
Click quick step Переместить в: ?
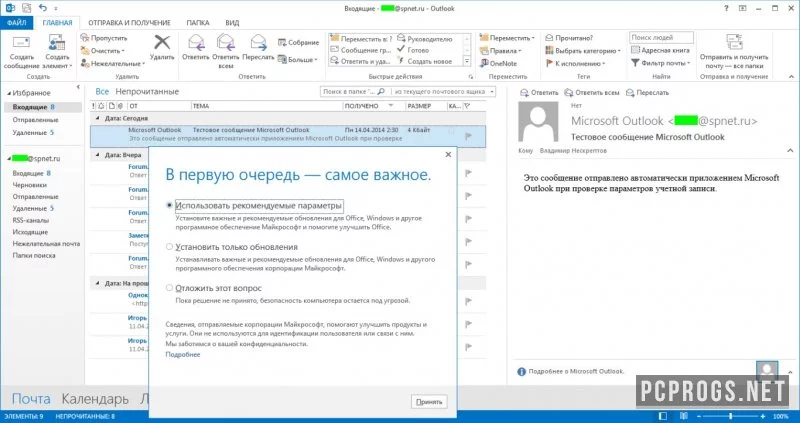[x=362, y=39]
